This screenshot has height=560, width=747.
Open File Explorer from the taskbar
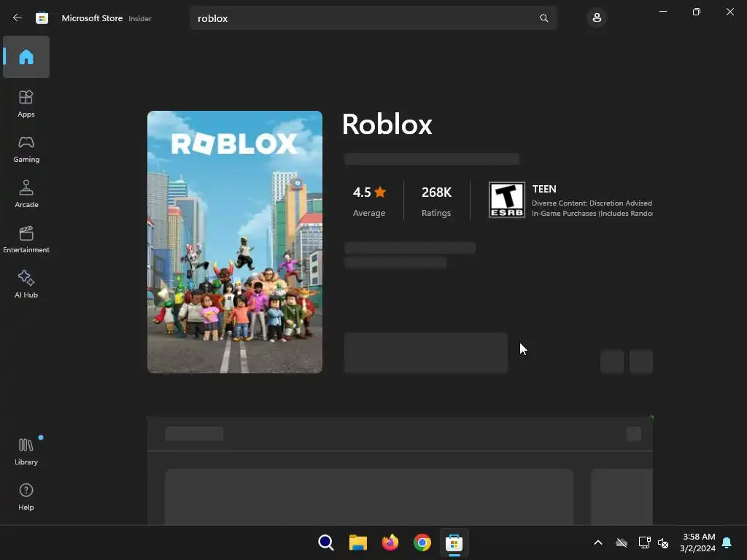coord(357,542)
